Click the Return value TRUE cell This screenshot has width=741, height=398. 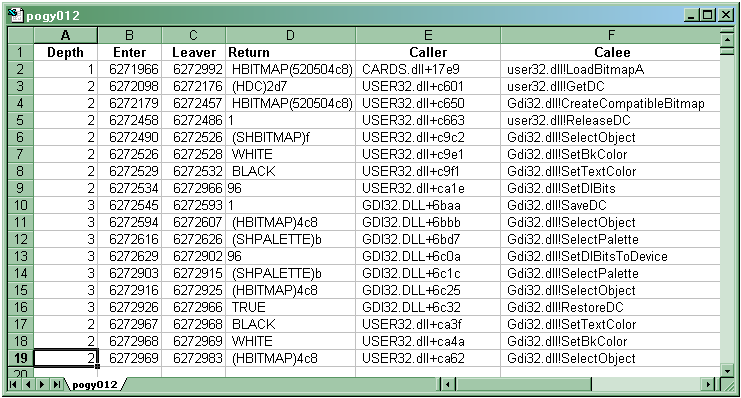pos(290,307)
